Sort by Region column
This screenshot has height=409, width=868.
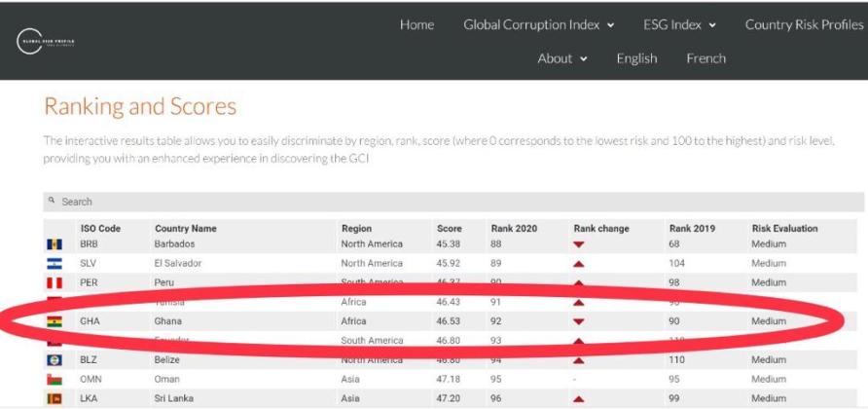pyautogui.click(x=356, y=228)
